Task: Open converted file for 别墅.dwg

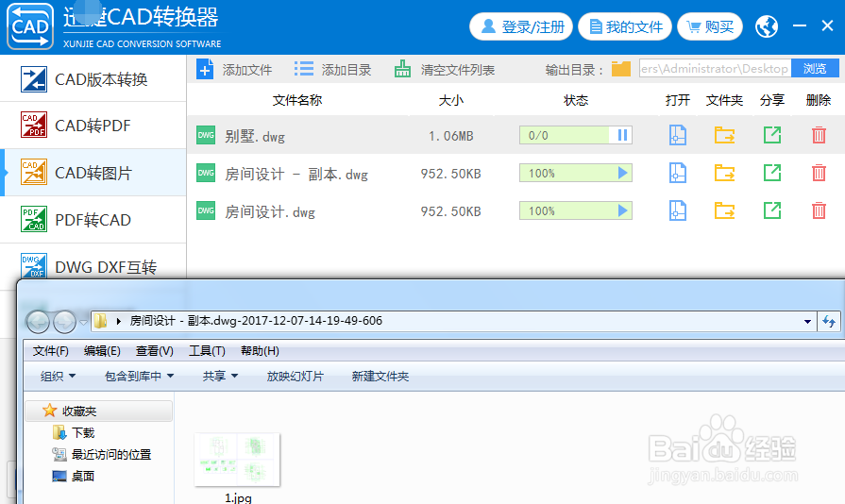Action: (x=677, y=135)
